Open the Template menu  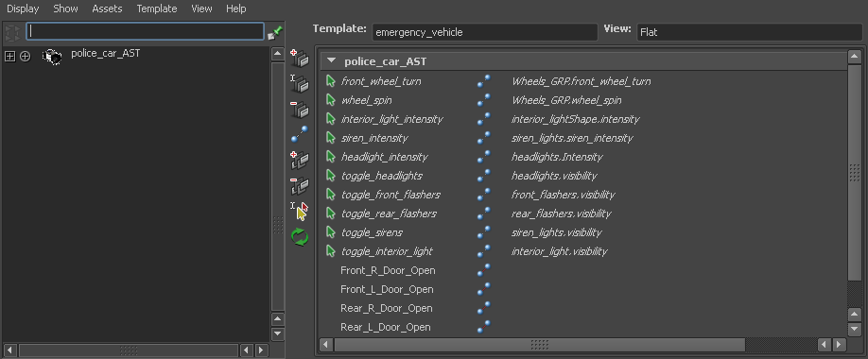pyautogui.click(x=157, y=9)
